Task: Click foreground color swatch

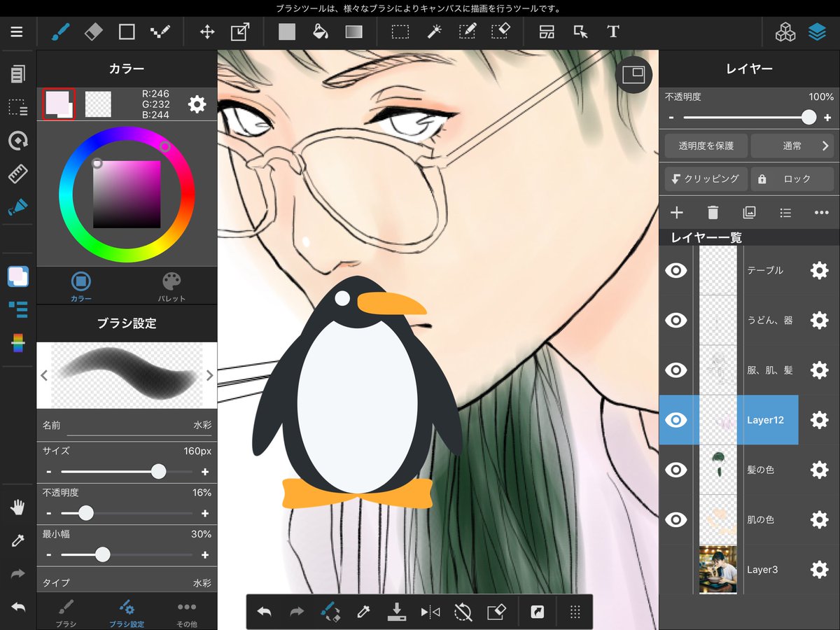Action: (x=59, y=104)
